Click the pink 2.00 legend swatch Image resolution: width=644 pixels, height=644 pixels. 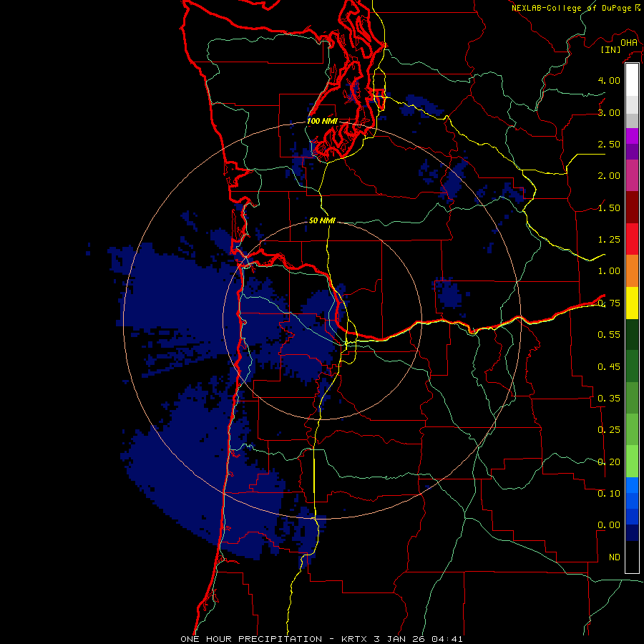coord(632,175)
